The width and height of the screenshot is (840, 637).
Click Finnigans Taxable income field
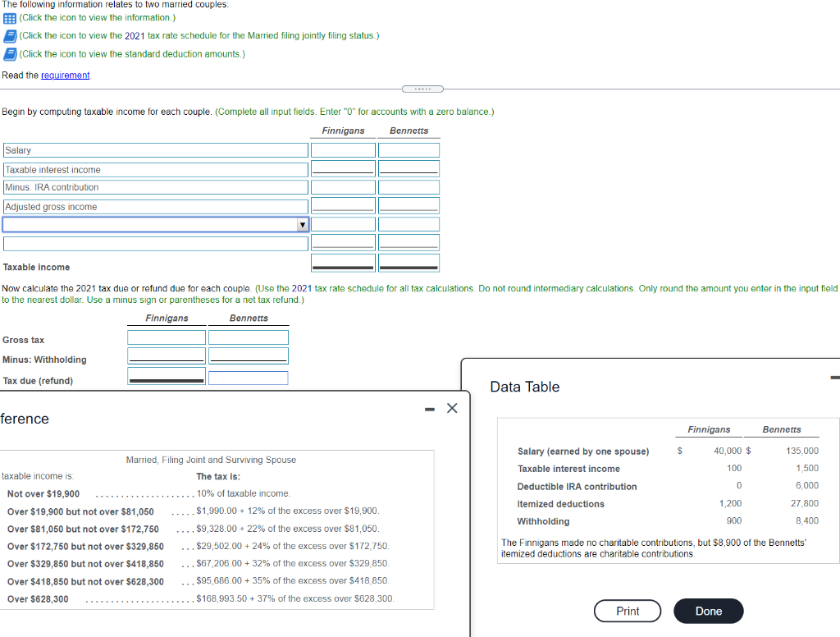(343, 263)
